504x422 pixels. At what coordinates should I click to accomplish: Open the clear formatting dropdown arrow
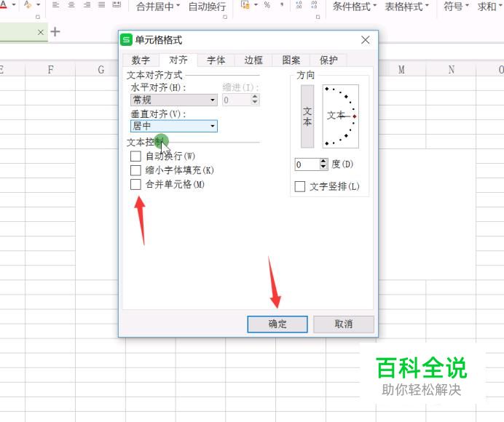point(39,5)
